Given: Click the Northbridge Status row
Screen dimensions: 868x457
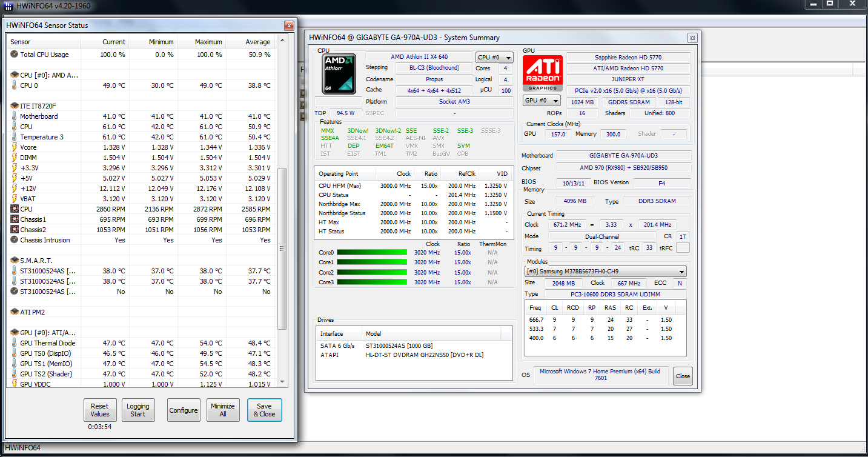Looking at the screenshot, I should pyautogui.click(x=414, y=213).
